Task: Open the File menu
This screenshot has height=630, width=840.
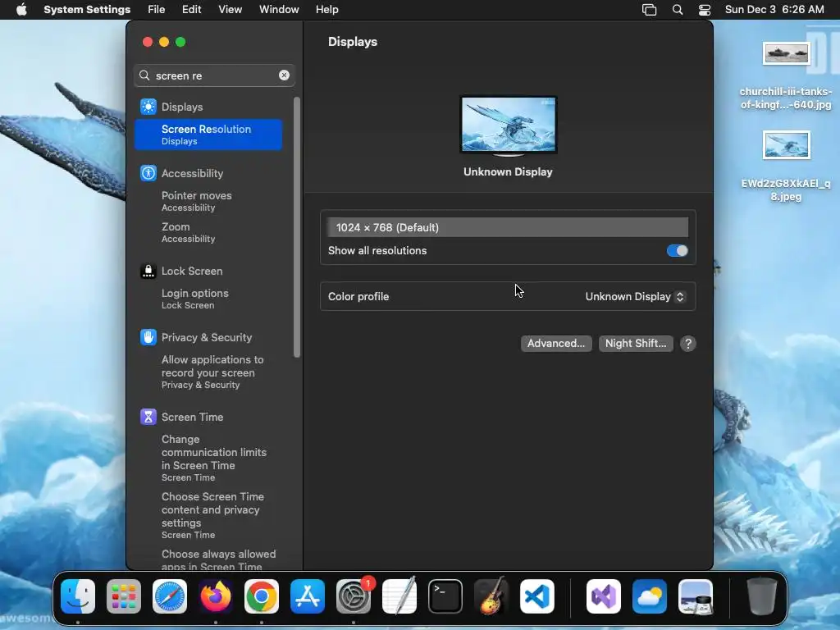Action: (x=157, y=10)
